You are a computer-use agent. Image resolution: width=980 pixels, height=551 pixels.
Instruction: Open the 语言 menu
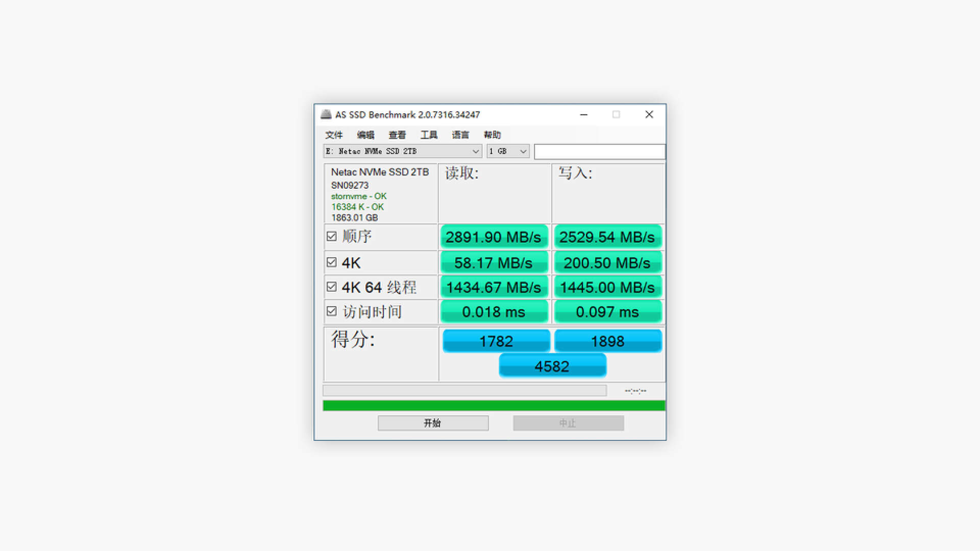click(x=460, y=135)
